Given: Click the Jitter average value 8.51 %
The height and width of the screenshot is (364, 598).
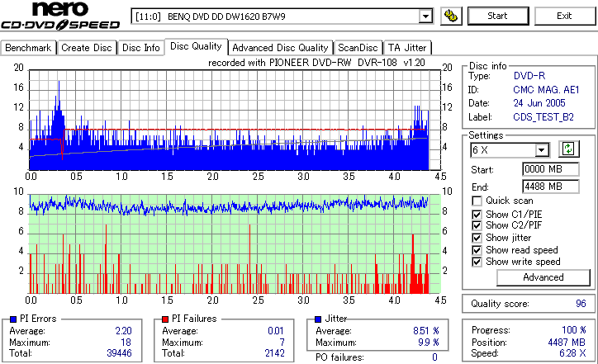Looking at the screenshot, I should (x=426, y=331).
